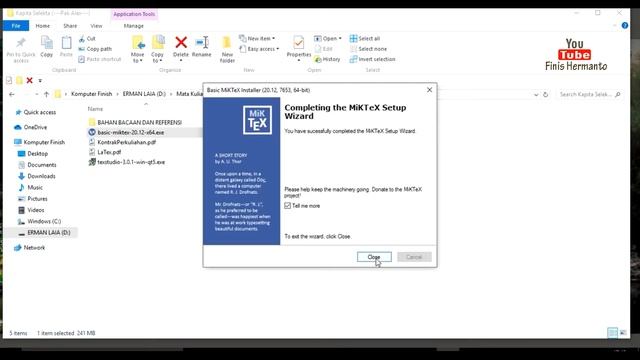Open the Easy access dropdown

pyautogui.click(x=260, y=49)
